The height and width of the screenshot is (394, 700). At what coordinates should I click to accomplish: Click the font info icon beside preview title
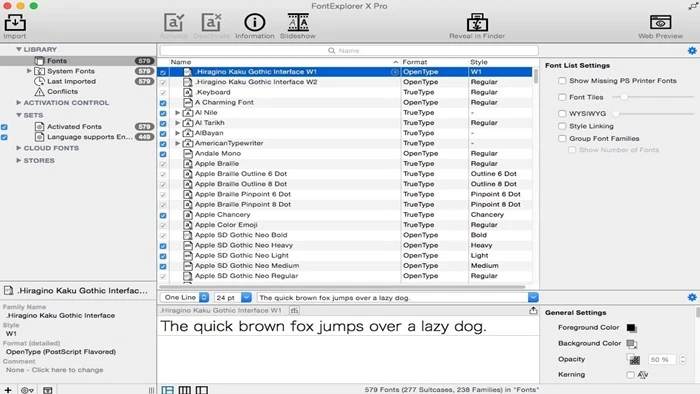[294, 311]
